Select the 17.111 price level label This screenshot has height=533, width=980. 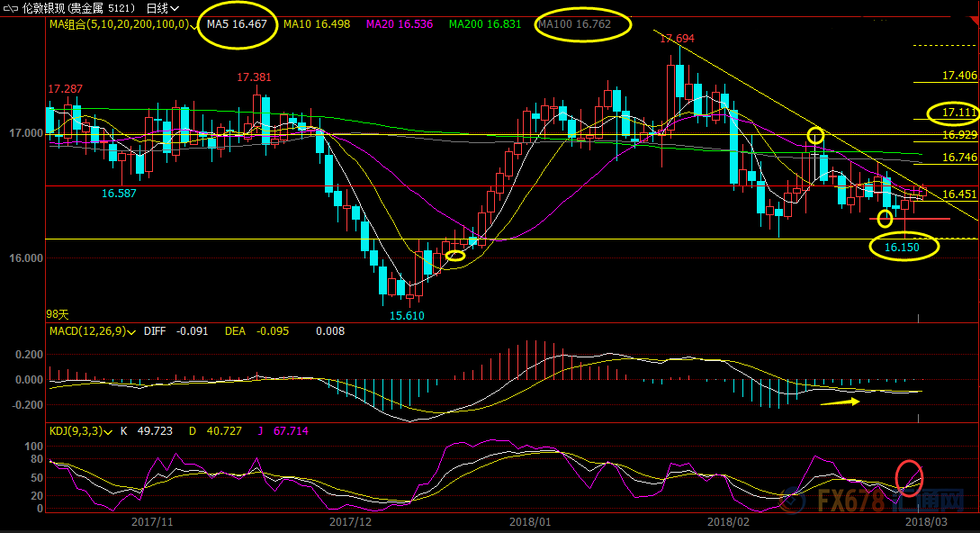959,113
